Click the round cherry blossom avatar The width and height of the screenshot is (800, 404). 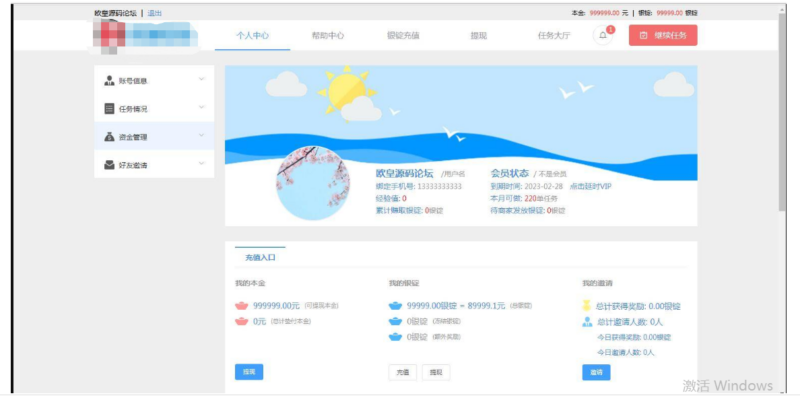click(x=313, y=183)
